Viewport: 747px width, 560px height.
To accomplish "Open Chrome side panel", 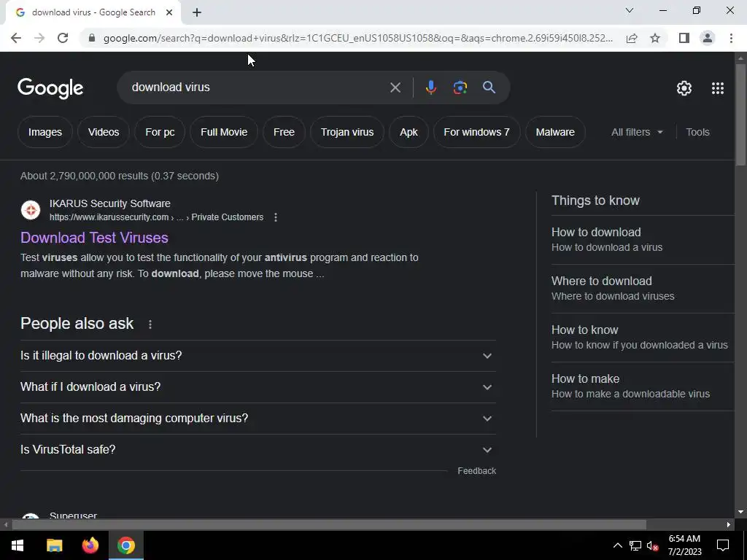I will [684, 38].
